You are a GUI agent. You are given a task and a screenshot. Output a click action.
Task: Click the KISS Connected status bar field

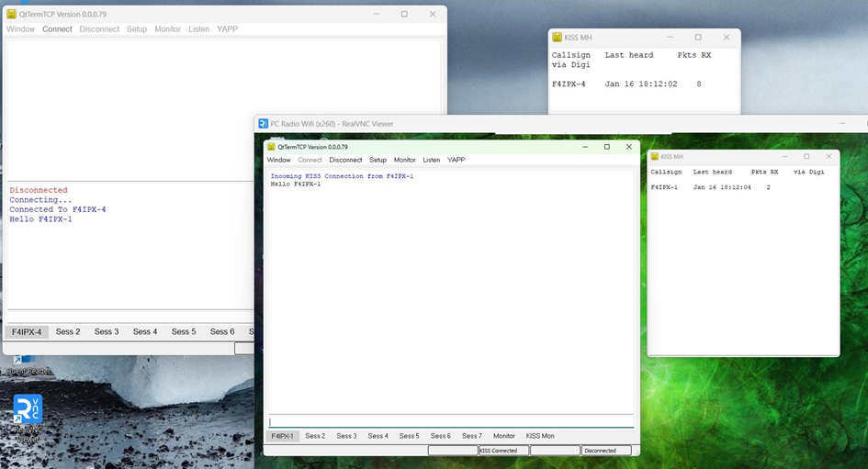[x=502, y=451]
